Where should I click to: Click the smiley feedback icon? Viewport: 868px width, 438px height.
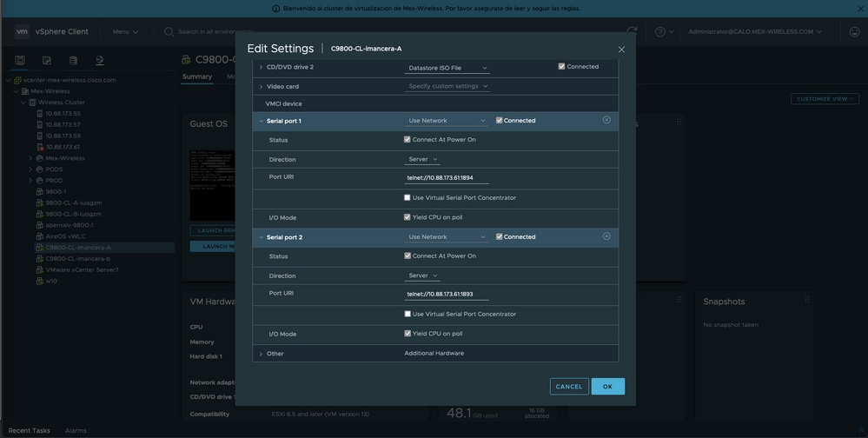coord(854,31)
